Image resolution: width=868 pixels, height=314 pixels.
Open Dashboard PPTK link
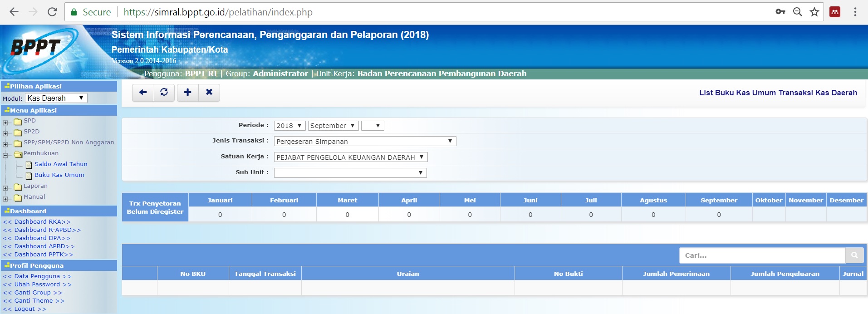tap(38, 255)
